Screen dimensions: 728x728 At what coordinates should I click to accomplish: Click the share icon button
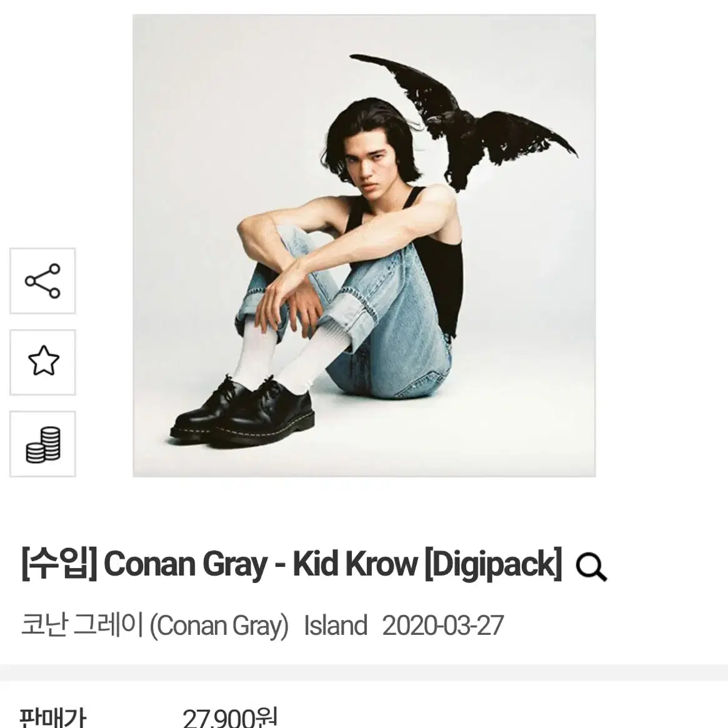[x=42, y=281]
